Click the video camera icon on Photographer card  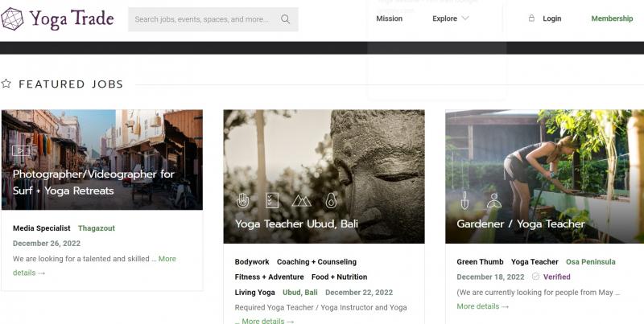tap(21, 150)
